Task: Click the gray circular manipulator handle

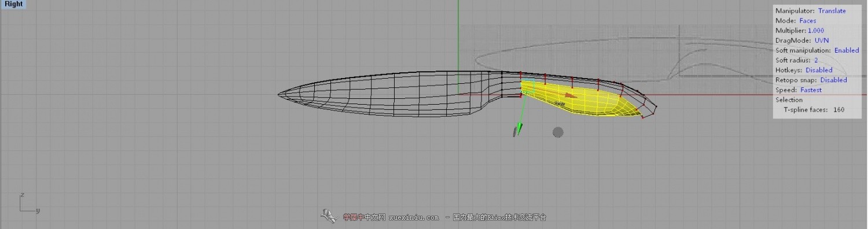Action: point(558,132)
